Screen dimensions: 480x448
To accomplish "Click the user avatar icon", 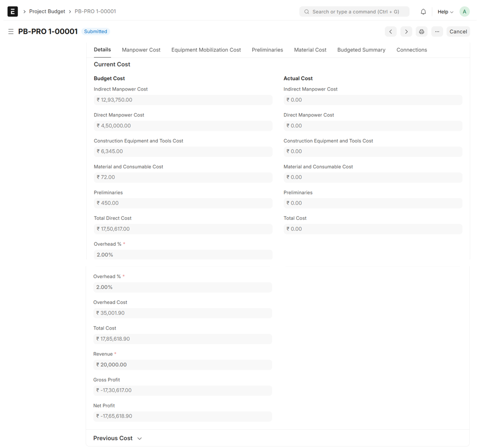I will [x=464, y=12].
